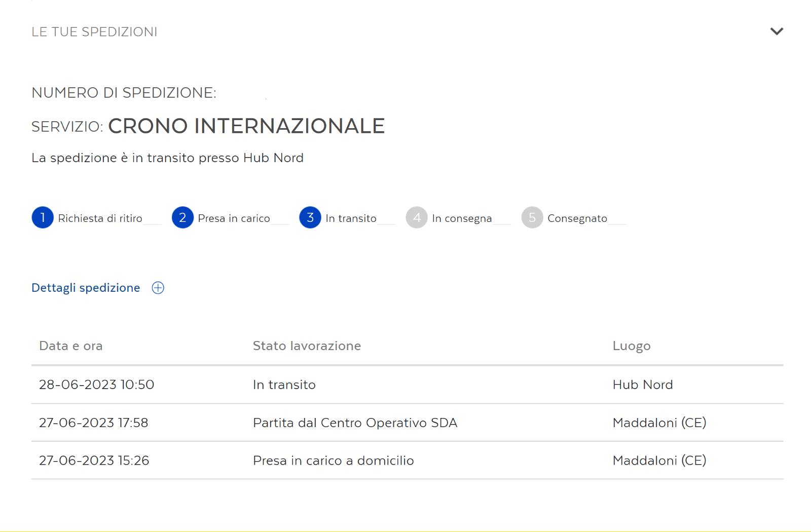Click the Richiesta di ritiro step label

100,218
